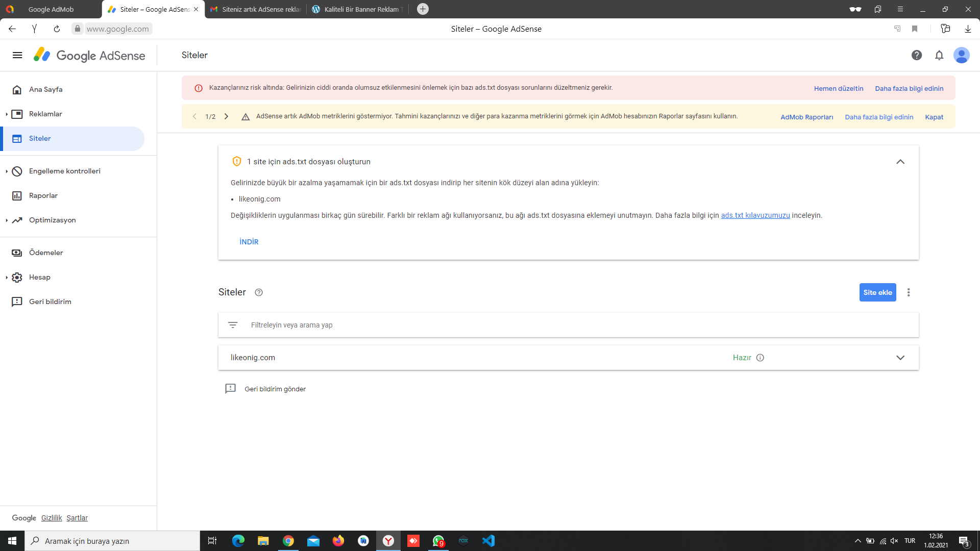Open Visual Studio Code from taskbar
980x551 pixels.
click(x=488, y=541)
